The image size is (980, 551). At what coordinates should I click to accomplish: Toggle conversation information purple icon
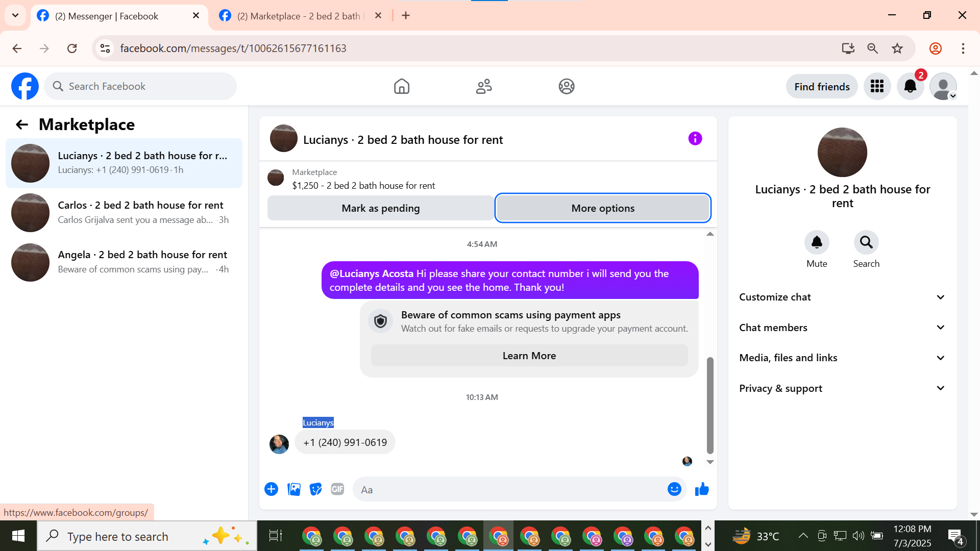click(x=695, y=138)
